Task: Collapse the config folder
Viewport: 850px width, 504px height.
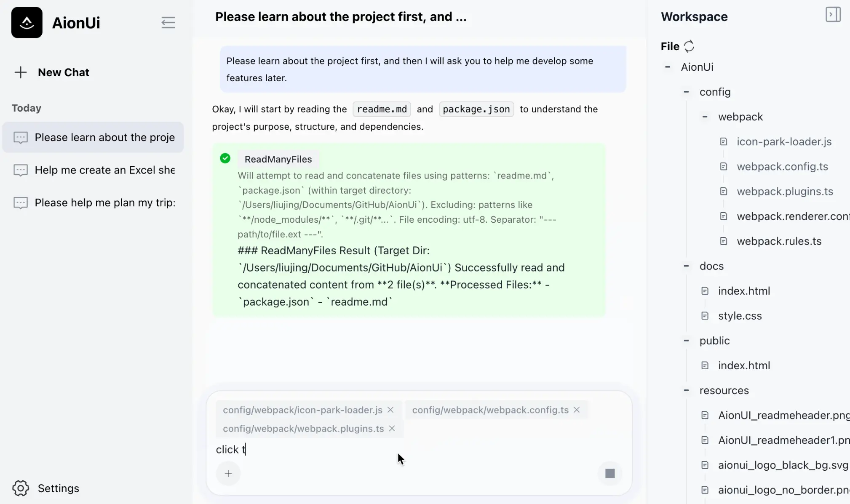Action: 686,92
